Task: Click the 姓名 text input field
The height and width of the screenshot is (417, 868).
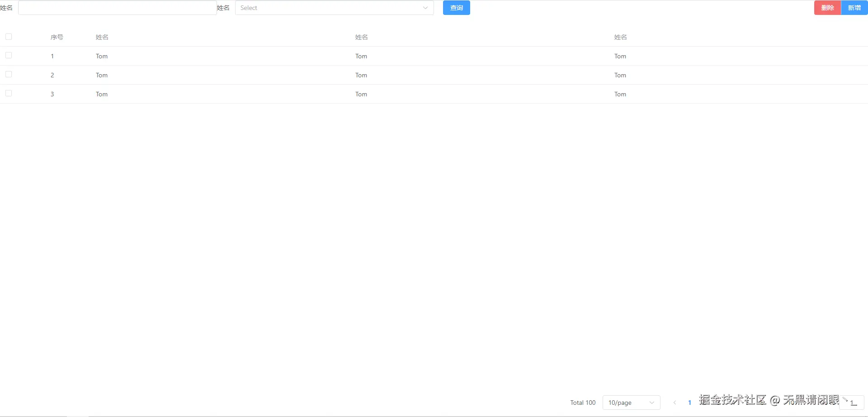Action: point(117,8)
